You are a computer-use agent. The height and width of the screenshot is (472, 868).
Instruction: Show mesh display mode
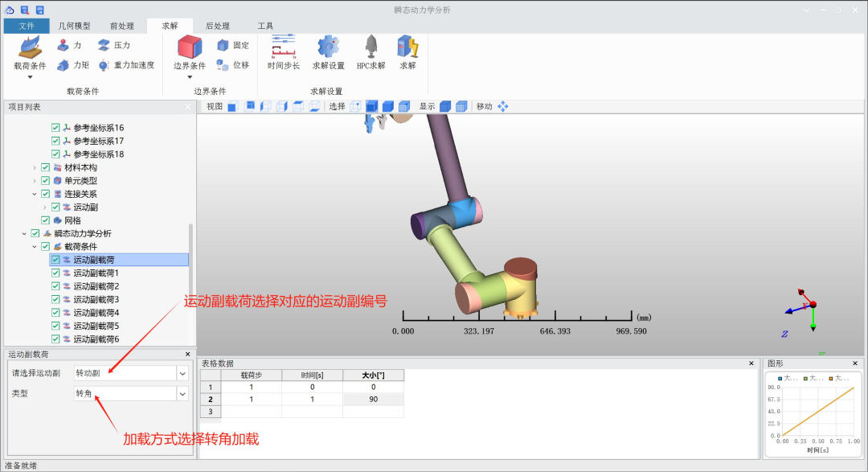[461, 106]
